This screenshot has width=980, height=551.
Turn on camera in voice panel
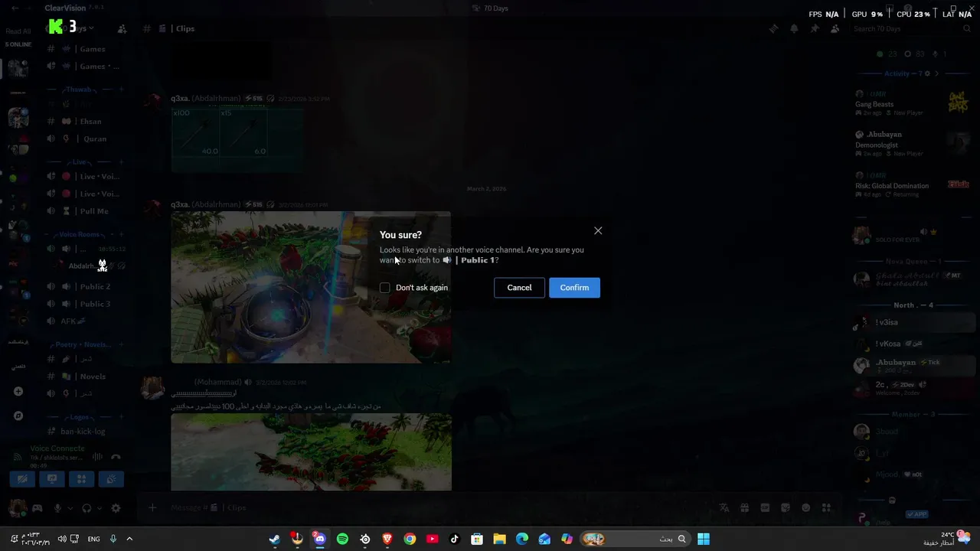tap(22, 479)
